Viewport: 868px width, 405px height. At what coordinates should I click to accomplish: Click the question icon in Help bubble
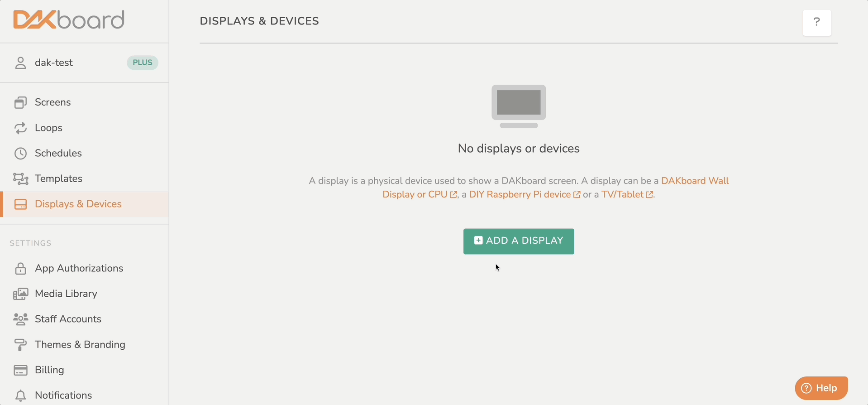(x=806, y=388)
